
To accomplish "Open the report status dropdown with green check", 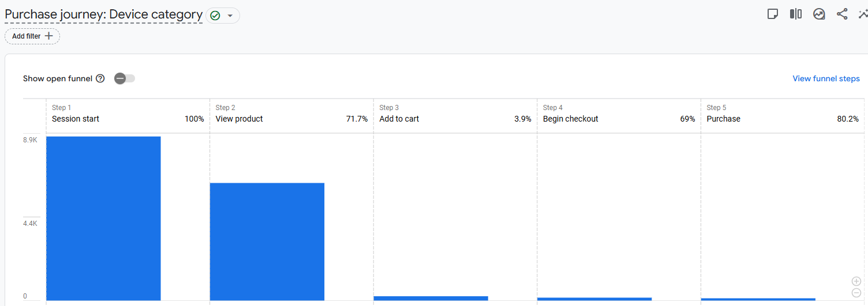I will click(x=223, y=16).
